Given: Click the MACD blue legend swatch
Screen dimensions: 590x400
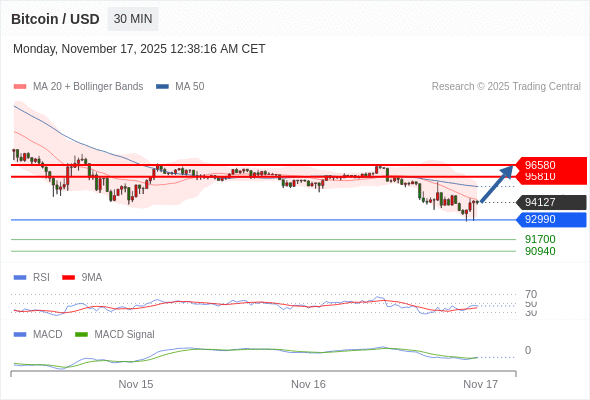Looking at the screenshot, I should coord(20,335).
